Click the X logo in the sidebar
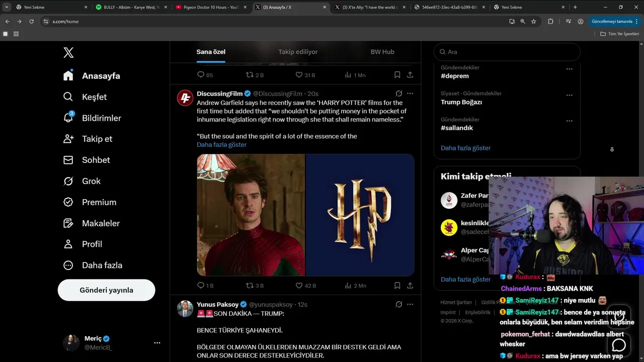This screenshot has width=644, height=362. pos(68,52)
